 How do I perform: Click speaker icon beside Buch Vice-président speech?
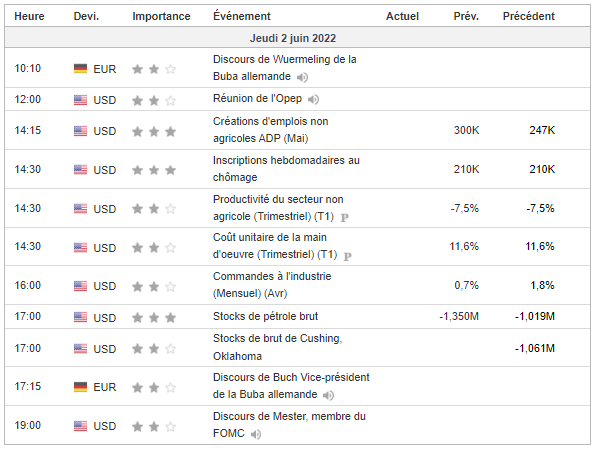[328, 396]
